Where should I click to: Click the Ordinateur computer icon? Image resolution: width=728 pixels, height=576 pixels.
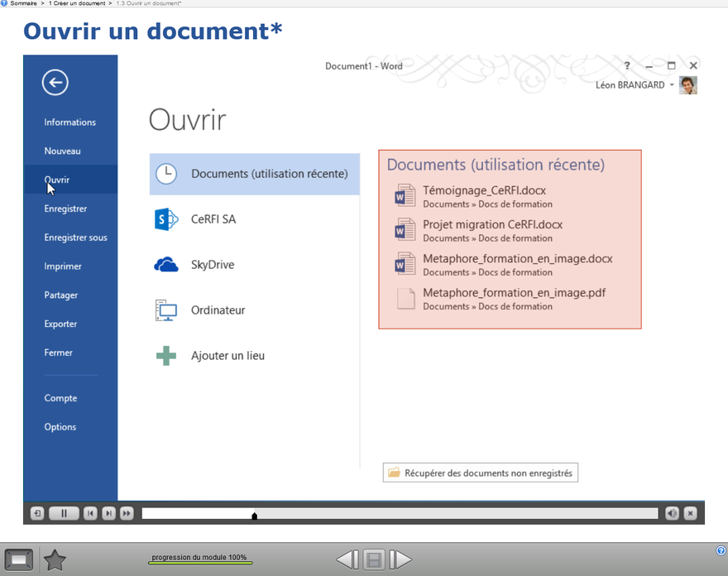pos(166,310)
